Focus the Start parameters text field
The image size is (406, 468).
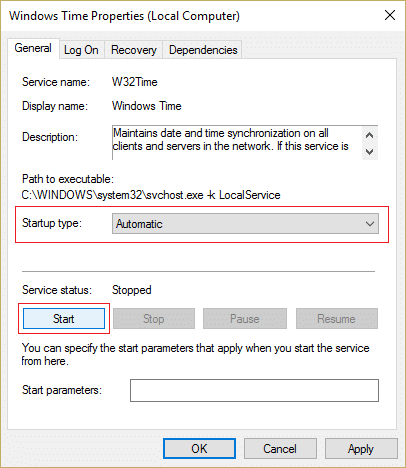254,390
